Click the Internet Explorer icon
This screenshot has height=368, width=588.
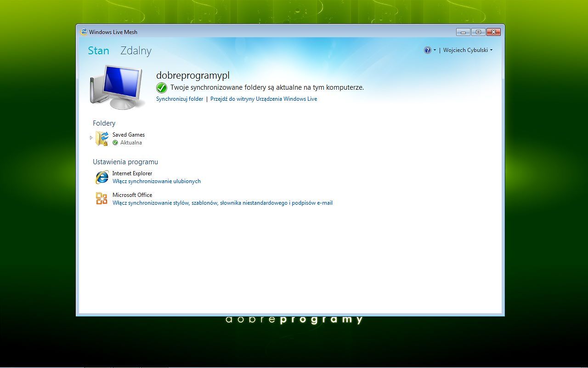point(102,177)
